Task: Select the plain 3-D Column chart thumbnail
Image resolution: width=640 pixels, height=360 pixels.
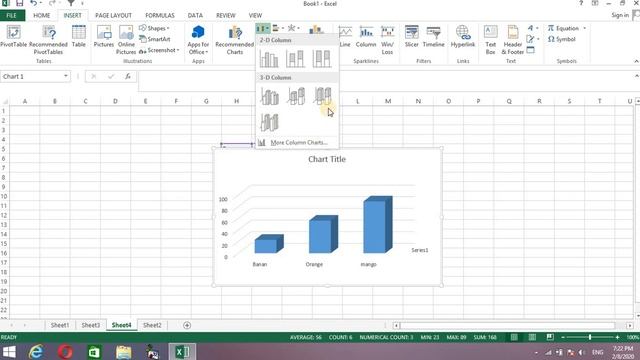Action: click(269, 122)
